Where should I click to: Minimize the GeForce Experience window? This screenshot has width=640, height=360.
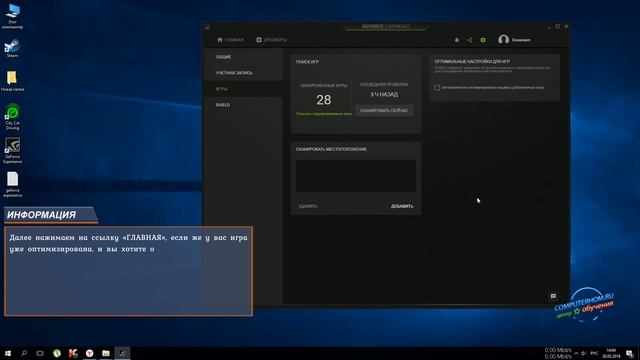[549, 27]
